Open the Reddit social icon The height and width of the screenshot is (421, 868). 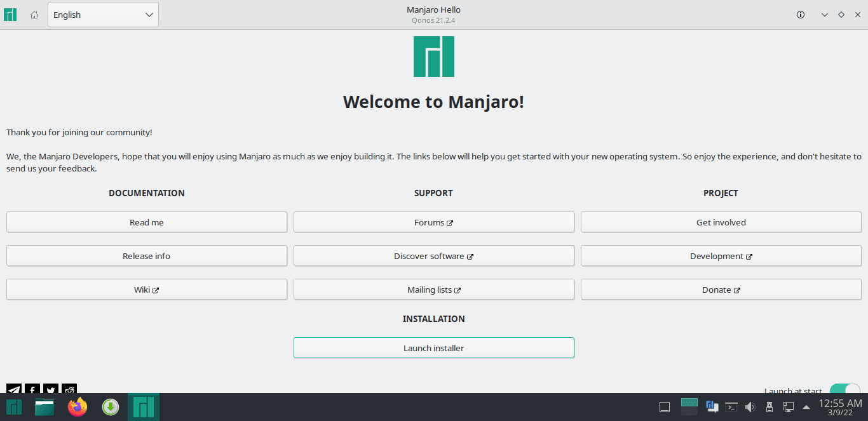point(69,389)
